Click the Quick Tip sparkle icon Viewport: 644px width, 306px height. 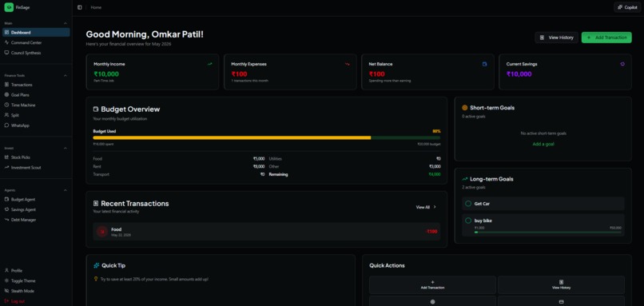(x=97, y=266)
